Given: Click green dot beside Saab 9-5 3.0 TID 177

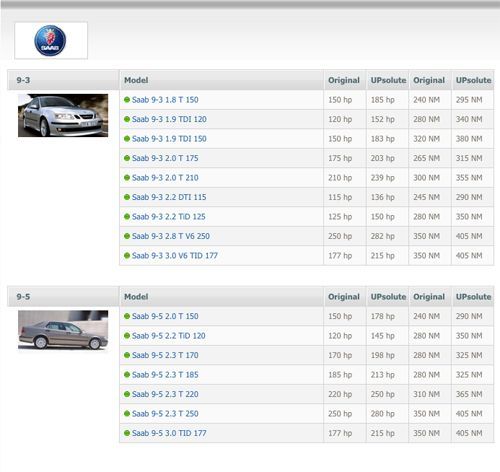Looking at the screenshot, I should click(127, 433).
